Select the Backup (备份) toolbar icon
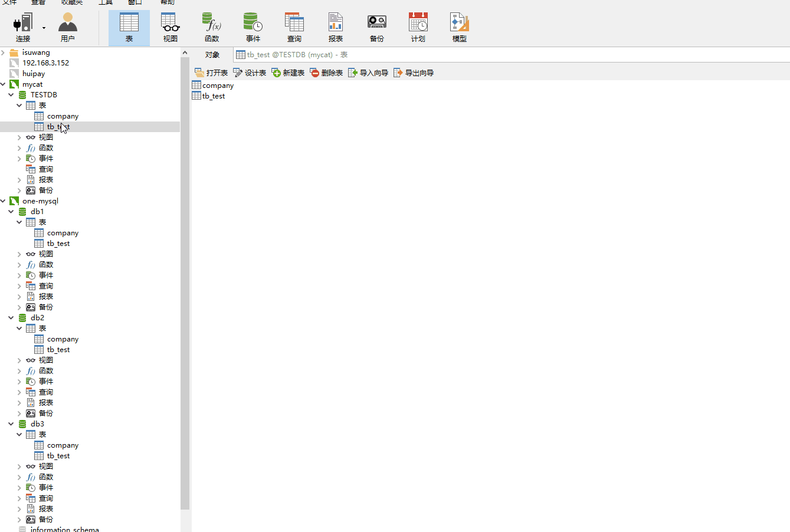The width and height of the screenshot is (790, 532). 377,28
